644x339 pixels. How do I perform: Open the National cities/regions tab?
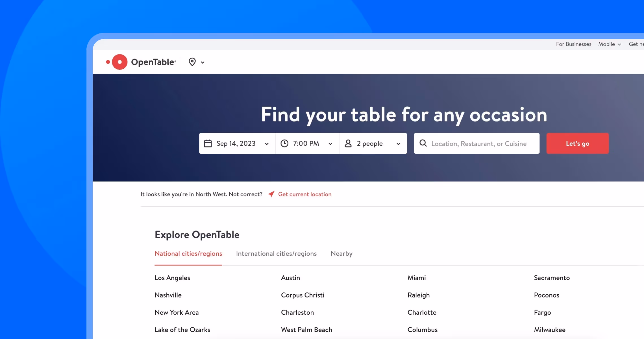tap(188, 254)
